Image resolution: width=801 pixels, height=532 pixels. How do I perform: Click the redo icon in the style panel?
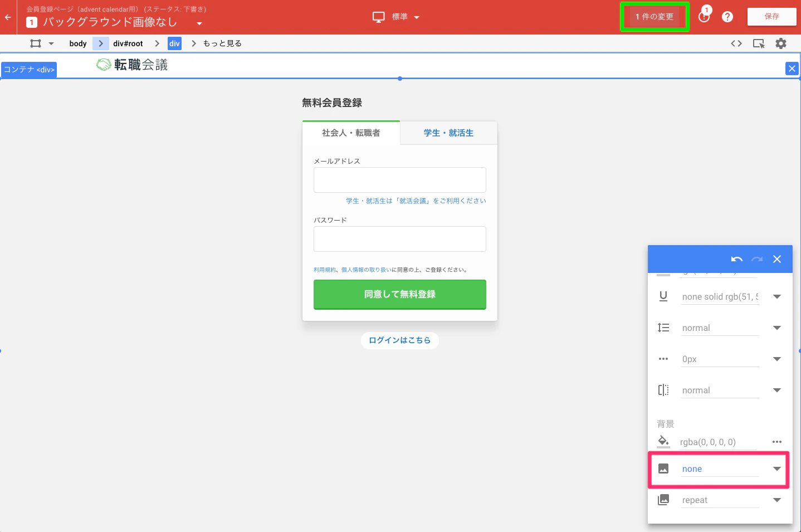tap(757, 259)
